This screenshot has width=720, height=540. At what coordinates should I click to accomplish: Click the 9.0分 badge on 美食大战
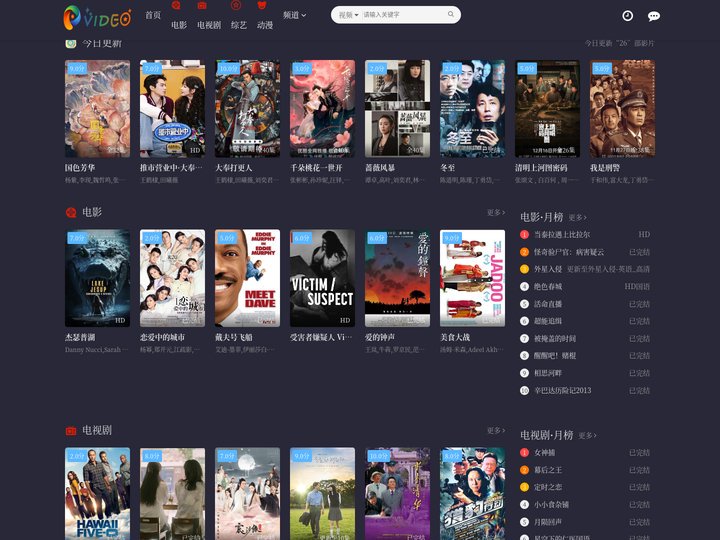click(452, 238)
